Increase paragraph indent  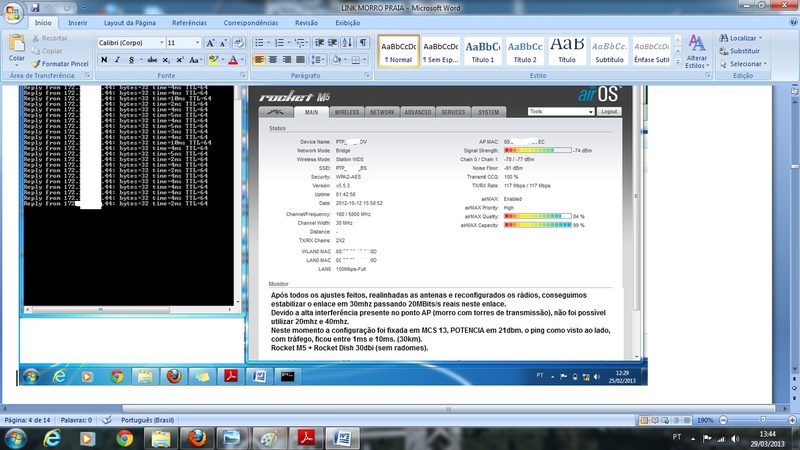point(333,43)
